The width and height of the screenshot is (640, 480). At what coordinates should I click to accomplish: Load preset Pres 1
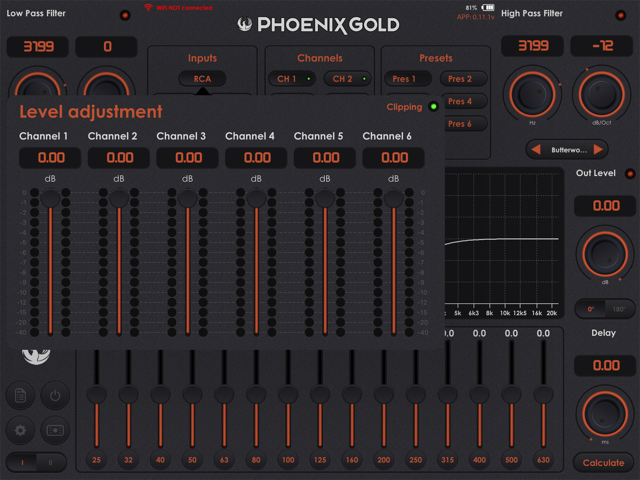[x=408, y=79]
